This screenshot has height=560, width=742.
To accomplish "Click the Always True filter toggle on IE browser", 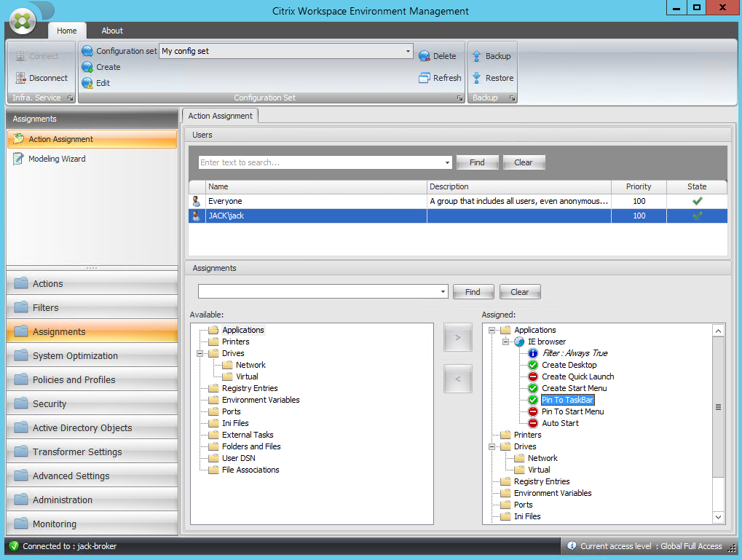I will [534, 353].
